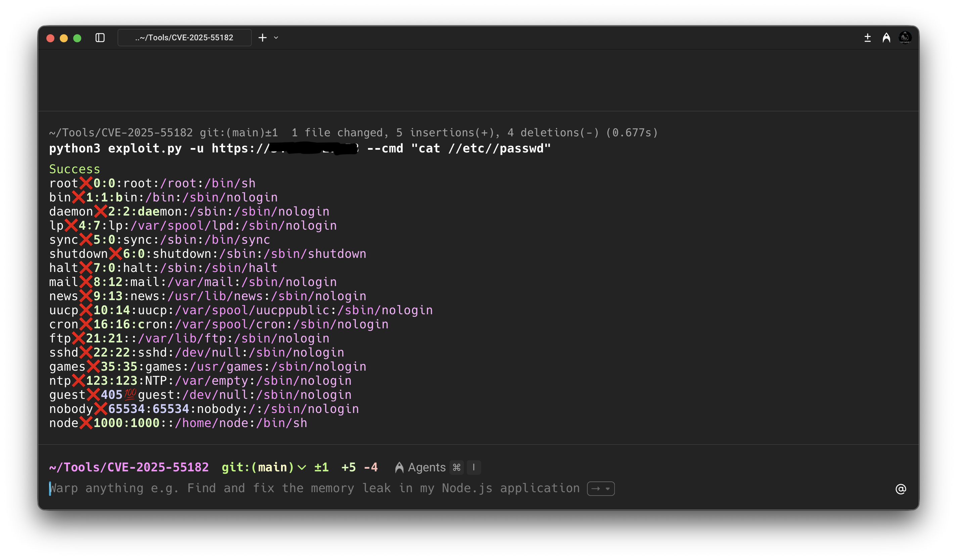The image size is (957, 560).
Task: Click the I toggle badge beside the ⌘ key
Action: click(473, 467)
